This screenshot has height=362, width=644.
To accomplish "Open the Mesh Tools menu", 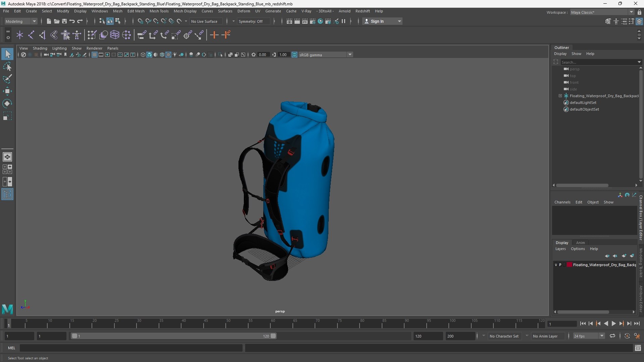I will (159, 11).
